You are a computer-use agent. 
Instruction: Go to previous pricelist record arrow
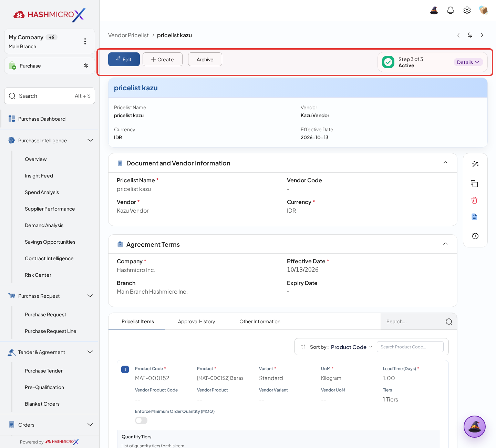(458, 35)
